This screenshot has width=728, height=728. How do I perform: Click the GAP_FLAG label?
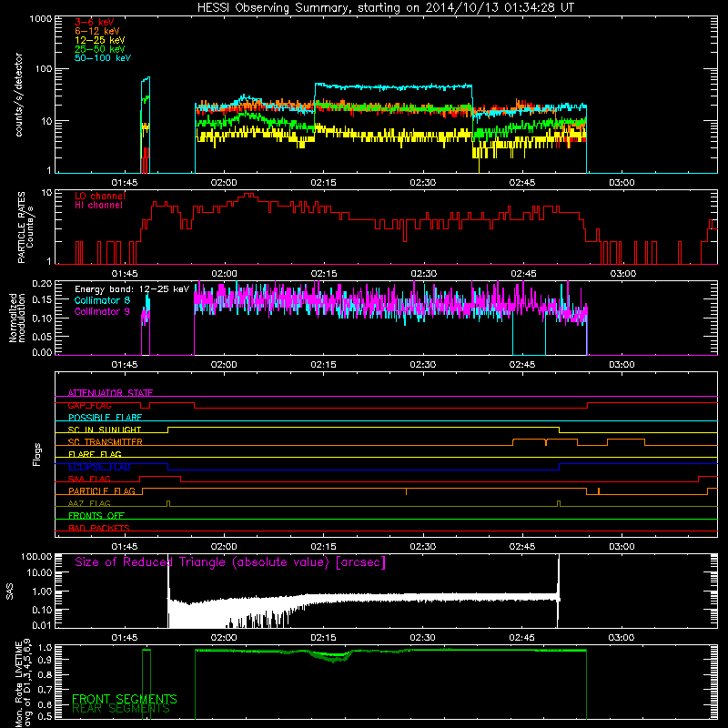89,405
